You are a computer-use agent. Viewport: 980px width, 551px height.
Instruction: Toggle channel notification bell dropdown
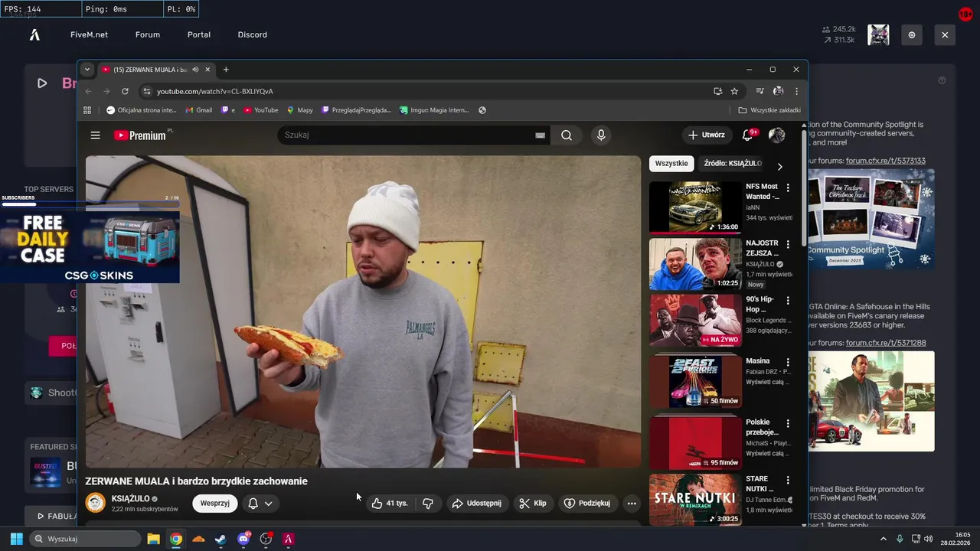coord(260,504)
